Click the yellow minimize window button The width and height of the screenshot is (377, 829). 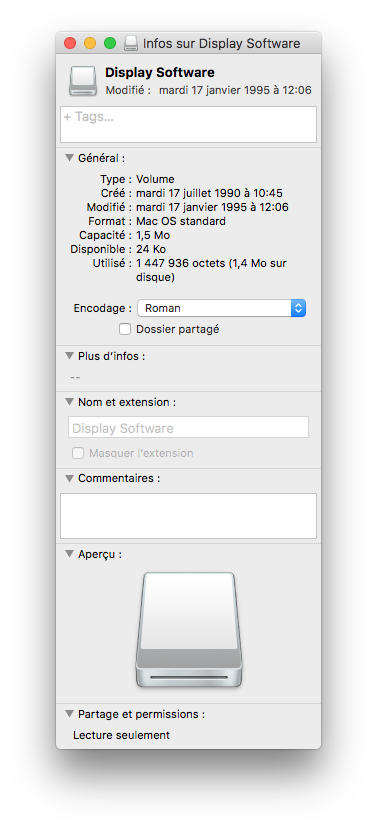(x=90, y=43)
